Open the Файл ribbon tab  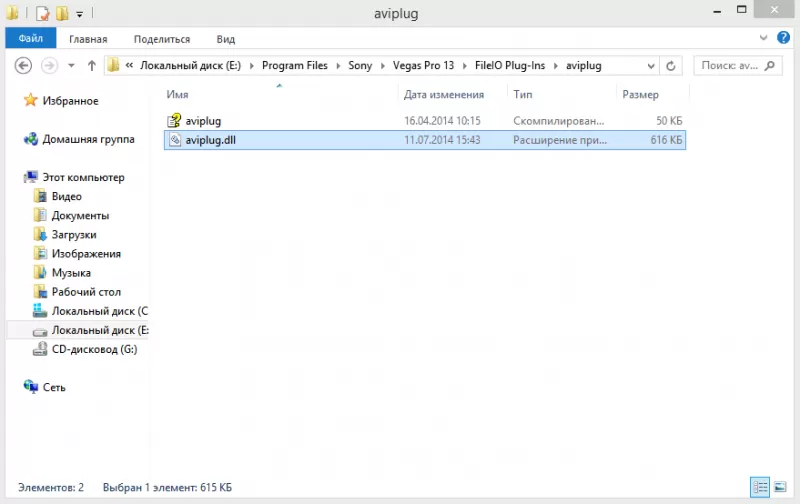(x=31, y=39)
